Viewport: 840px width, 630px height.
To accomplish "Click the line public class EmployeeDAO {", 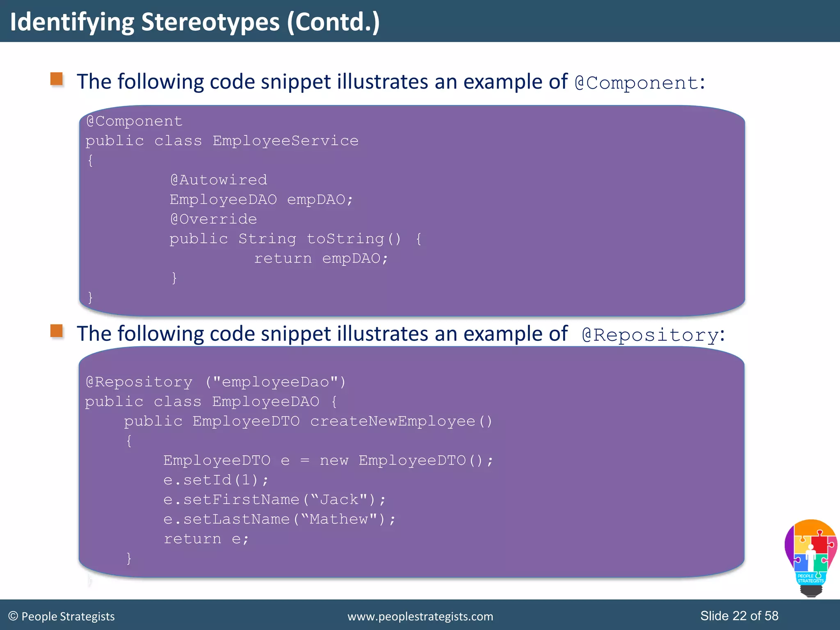I will coord(211,402).
